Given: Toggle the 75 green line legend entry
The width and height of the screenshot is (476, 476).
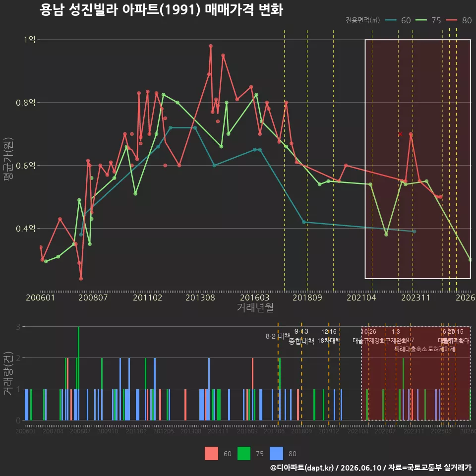Looking at the screenshot, I should pos(428,20).
